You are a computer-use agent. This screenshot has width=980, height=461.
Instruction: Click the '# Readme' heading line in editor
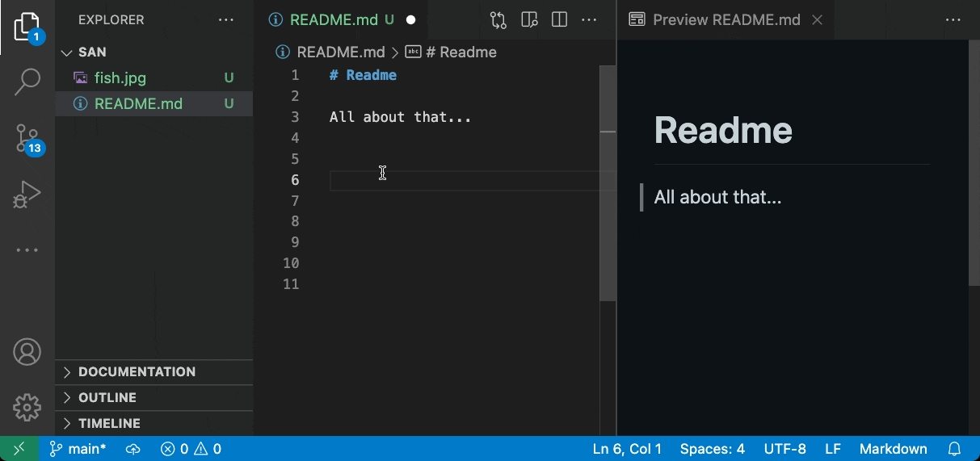363,75
